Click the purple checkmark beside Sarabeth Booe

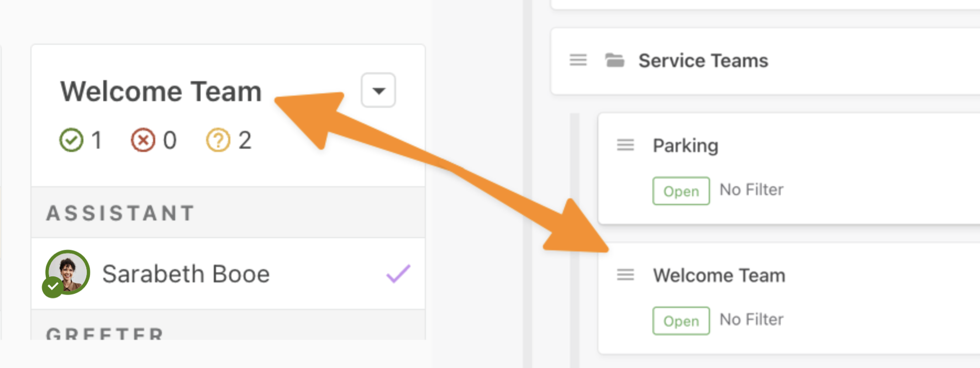398,274
